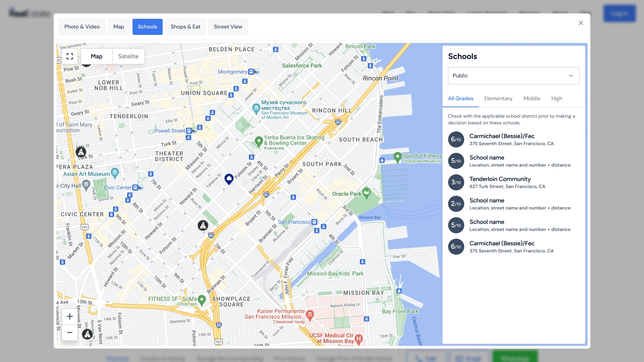Click San Francisco Caltrain station icon
Viewport: 644px width, 362px height.
pyautogui.click(x=314, y=222)
